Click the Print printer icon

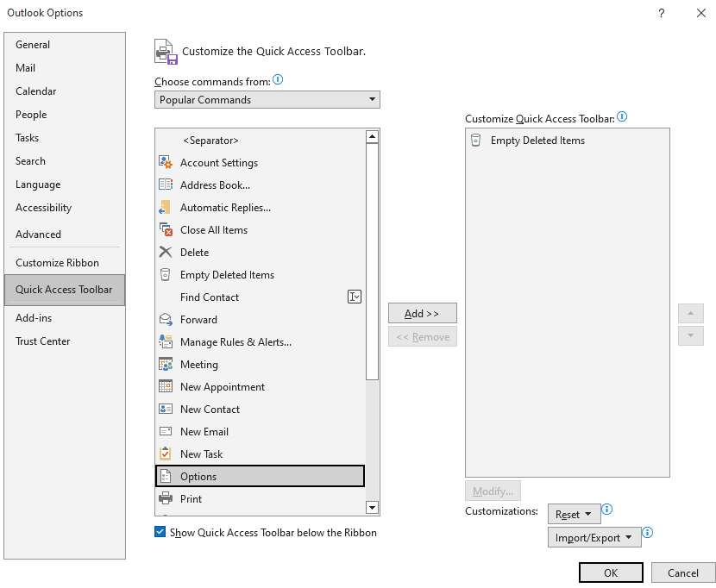(166, 498)
